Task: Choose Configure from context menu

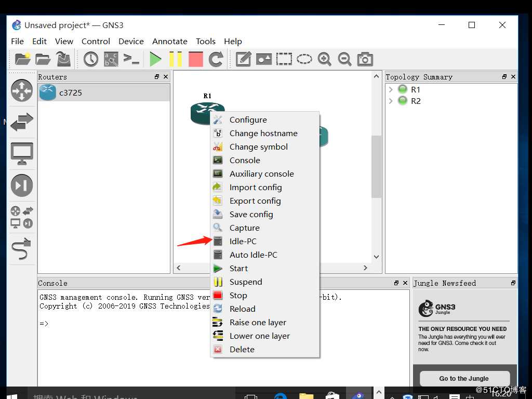Action: (x=265, y=120)
